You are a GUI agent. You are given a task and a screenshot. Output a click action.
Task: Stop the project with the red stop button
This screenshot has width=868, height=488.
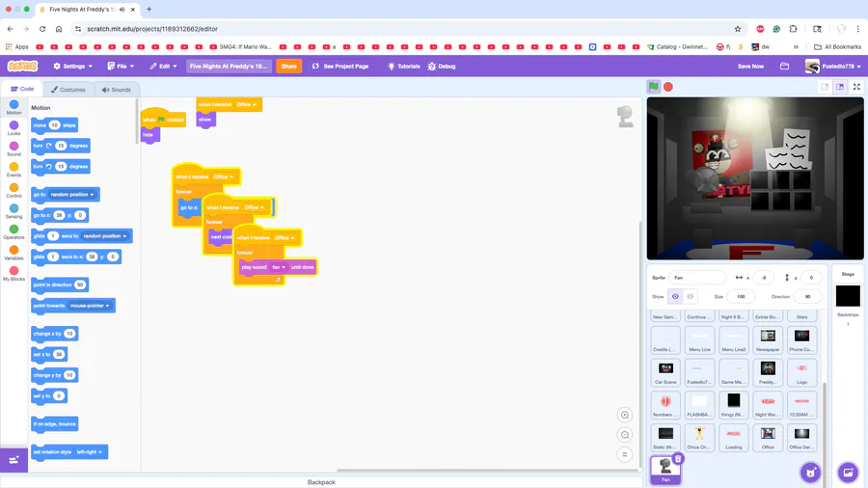(x=668, y=86)
